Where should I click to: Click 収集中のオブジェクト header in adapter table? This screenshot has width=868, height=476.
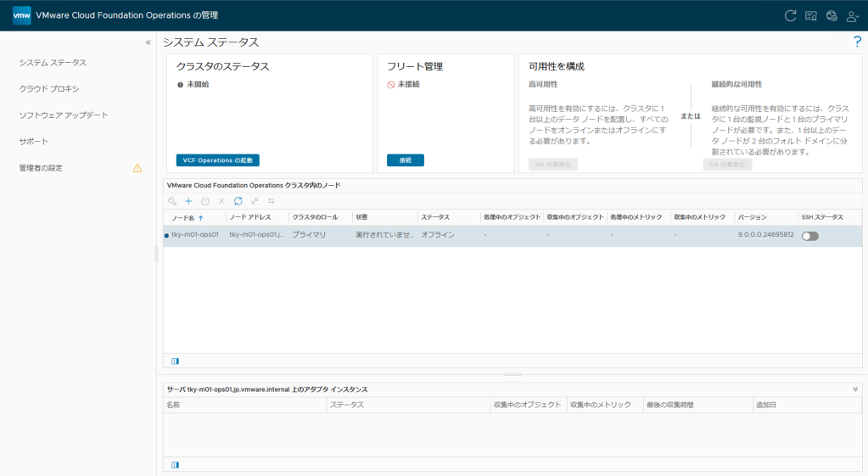click(x=528, y=405)
